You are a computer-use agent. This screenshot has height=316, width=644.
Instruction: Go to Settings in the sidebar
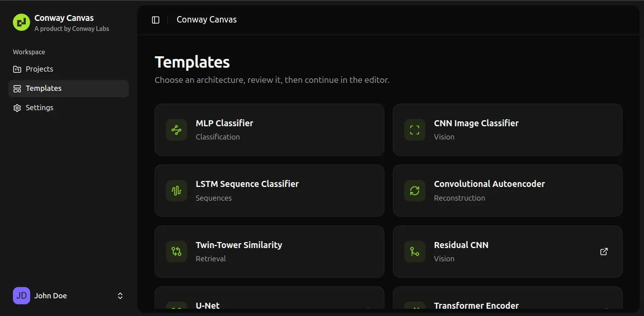(x=68, y=108)
